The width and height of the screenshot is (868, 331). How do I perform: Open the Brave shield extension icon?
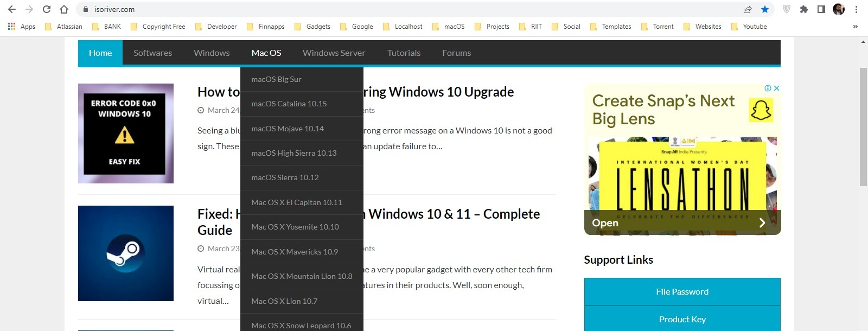[787, 9]
